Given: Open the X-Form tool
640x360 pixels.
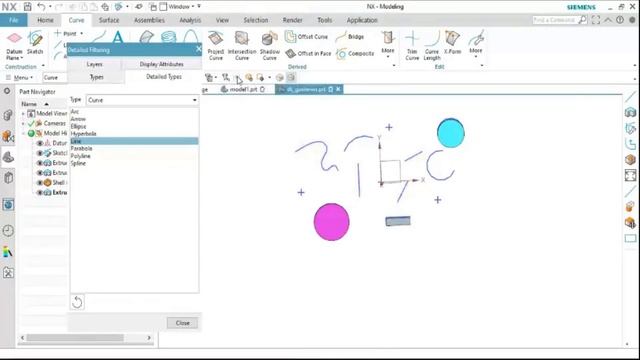Looking at the screenshot, I should (452, 42).
